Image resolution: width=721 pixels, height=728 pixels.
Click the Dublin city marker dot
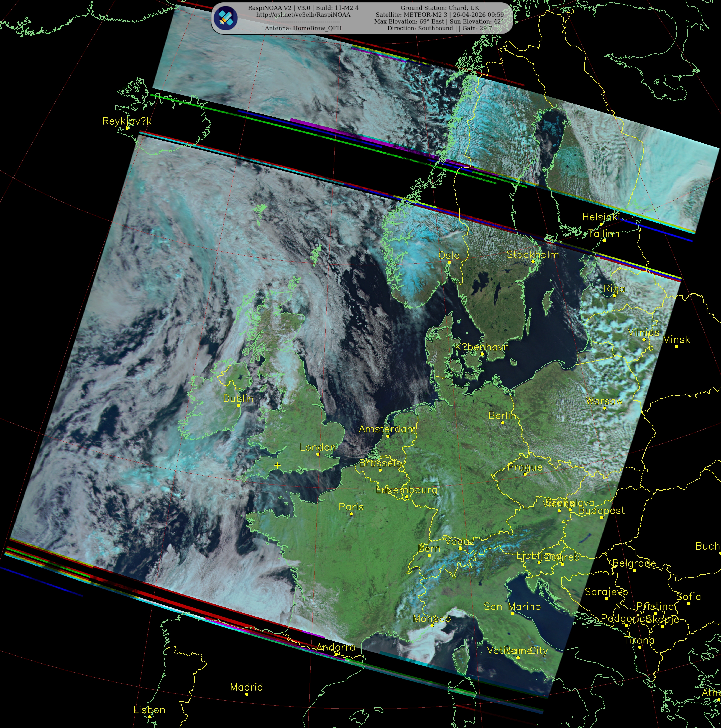[238, 406]
